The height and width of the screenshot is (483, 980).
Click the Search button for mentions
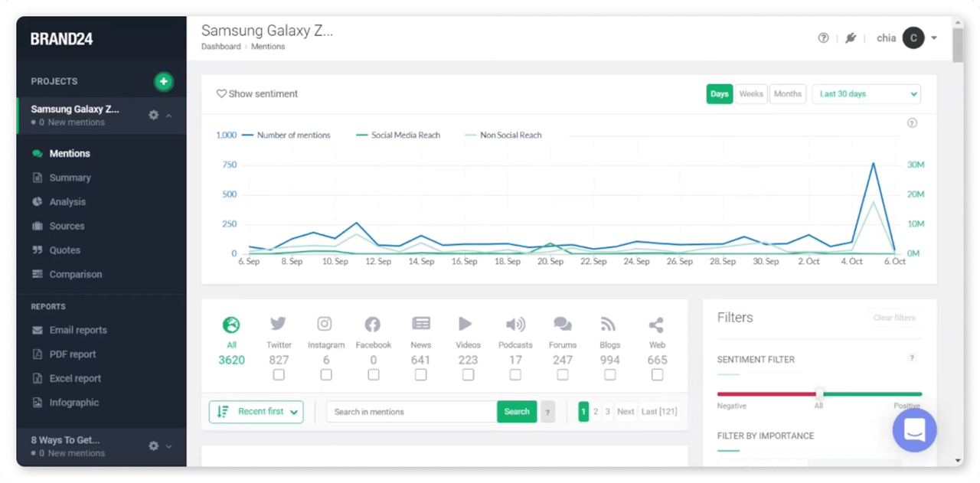[517, 411]
